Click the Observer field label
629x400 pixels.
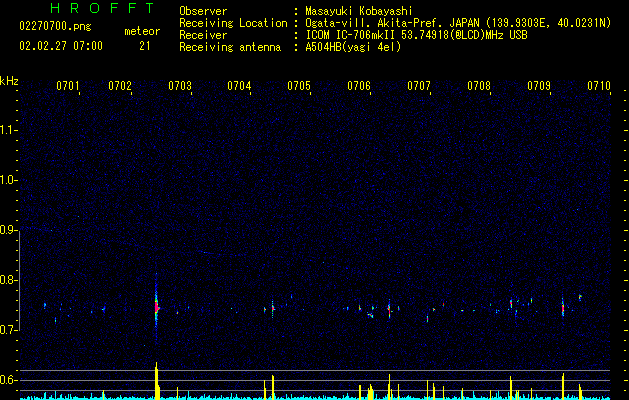(x=203, y=11)
